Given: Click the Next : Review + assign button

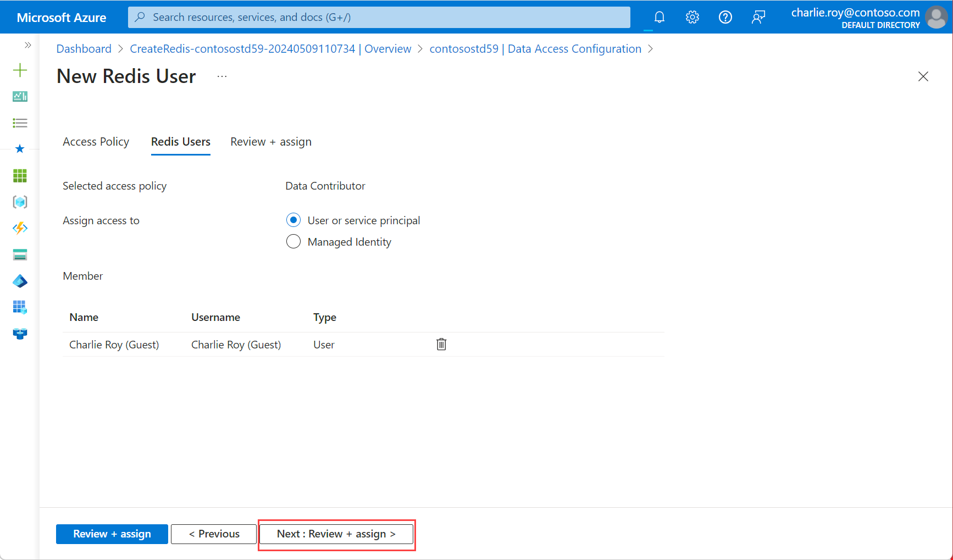Looking at the screenshot, I should pos(336,534).
